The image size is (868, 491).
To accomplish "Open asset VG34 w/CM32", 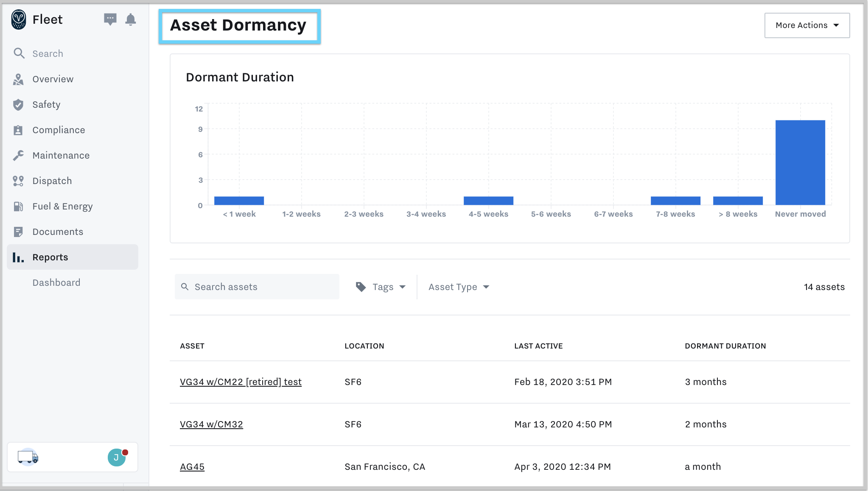I will [x=211, y=424].
